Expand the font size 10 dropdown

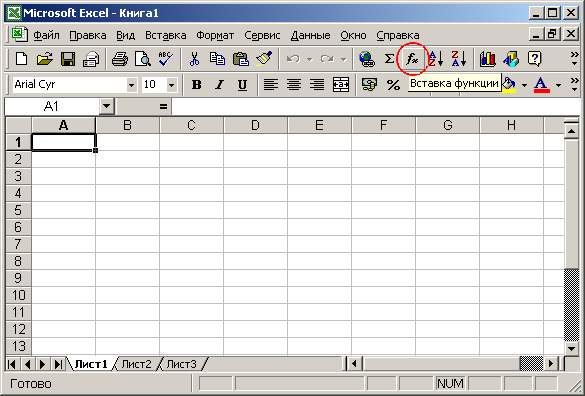pos(171,85)
